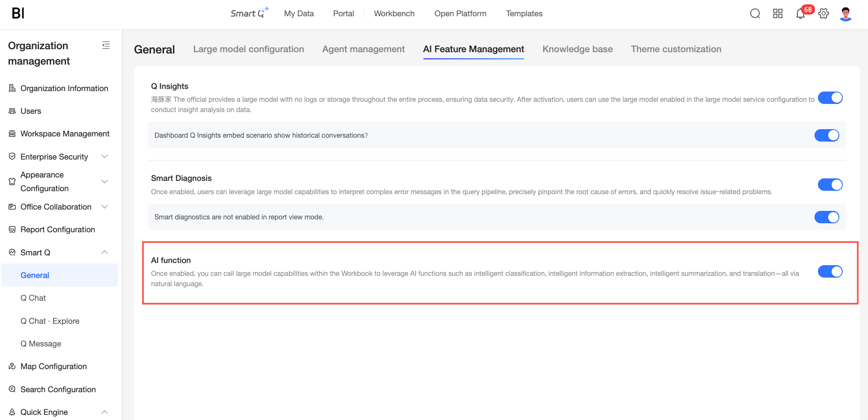Open the apps grid icon

[778, 14]
